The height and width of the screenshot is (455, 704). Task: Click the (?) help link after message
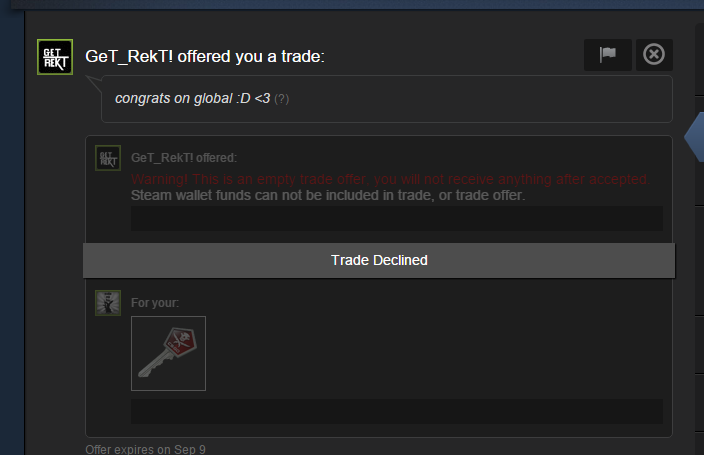tap(282, 99)
